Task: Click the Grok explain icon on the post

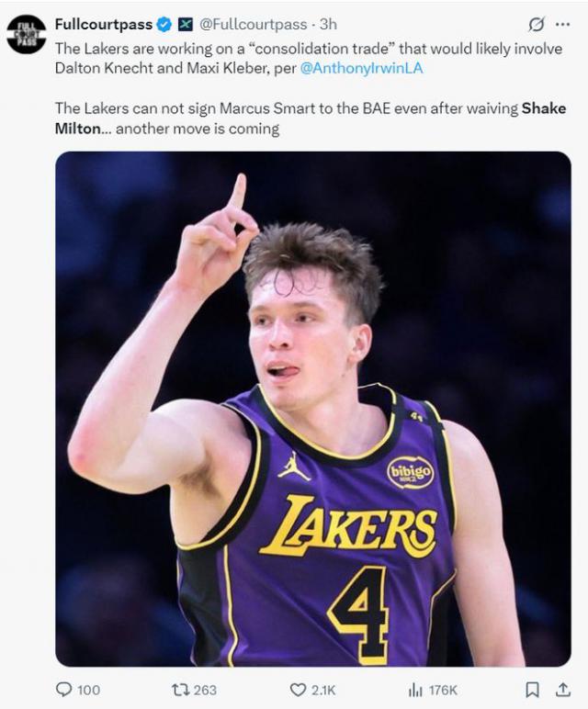Action: (536, 25)
